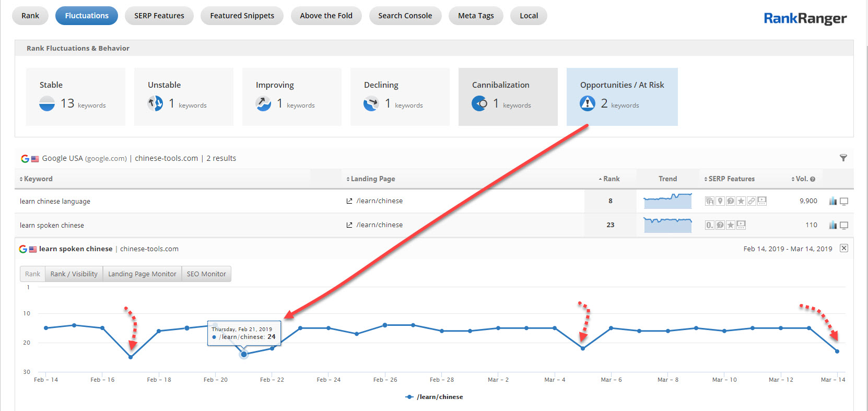Image resolution: width=868 pixels, height=411 pixels.
Task: Click the Unstable arrows icon
Action: click(x=155, y=103)
